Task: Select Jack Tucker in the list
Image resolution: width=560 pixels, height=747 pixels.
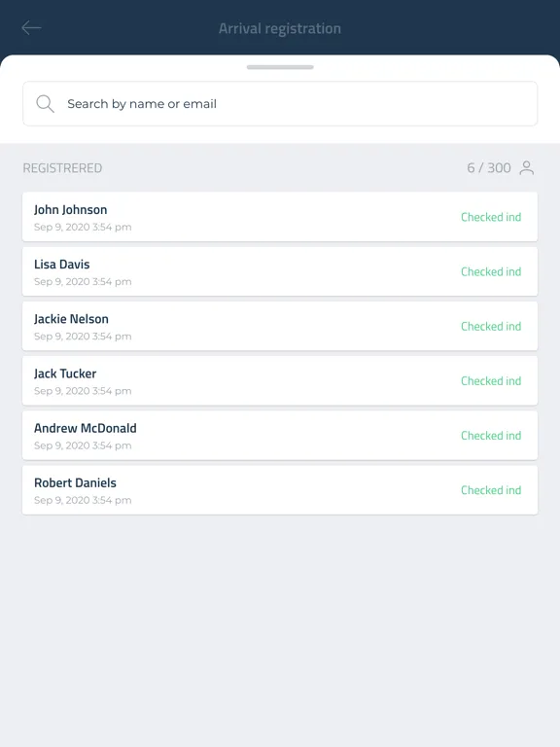Action: pos(280,380)
